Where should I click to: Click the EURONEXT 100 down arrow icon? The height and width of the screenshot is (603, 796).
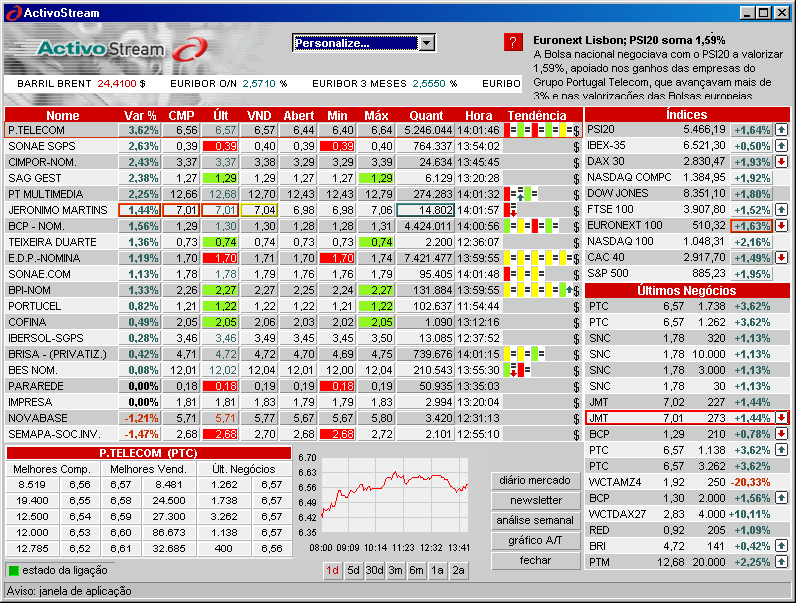[781, 225]
